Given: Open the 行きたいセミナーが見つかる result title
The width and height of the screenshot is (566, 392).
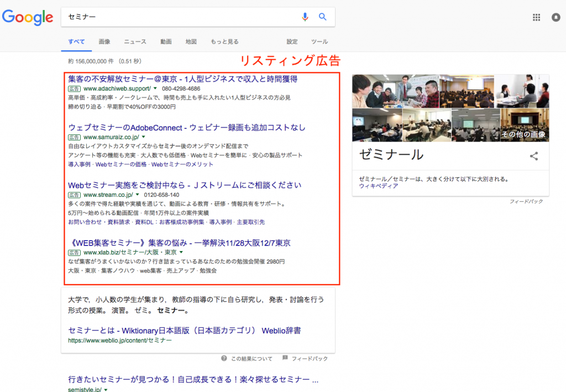Looking at the screenshot, I should click(193, 380).
